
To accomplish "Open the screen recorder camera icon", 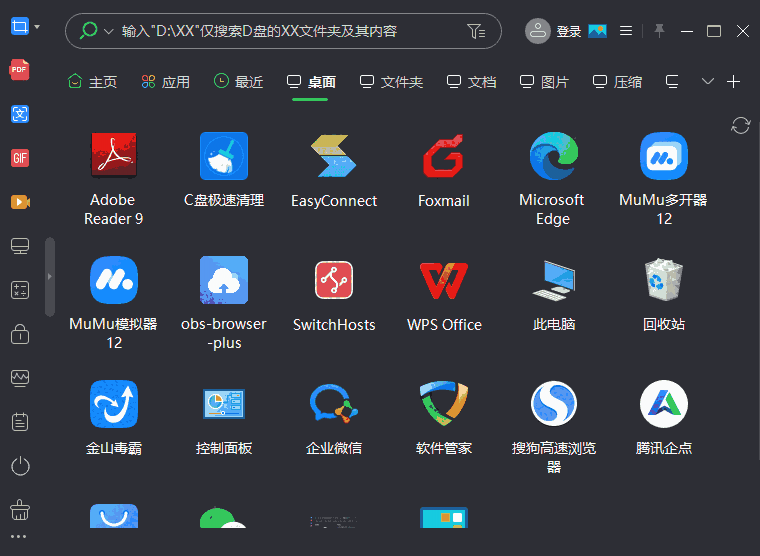I will tap(19, 202).
